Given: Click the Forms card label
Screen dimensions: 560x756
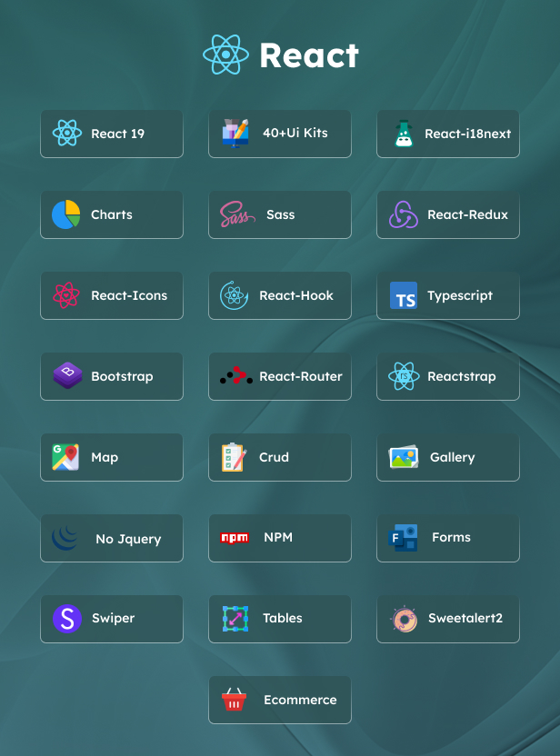Looking at the screenshot, I should tap(451, 537).
